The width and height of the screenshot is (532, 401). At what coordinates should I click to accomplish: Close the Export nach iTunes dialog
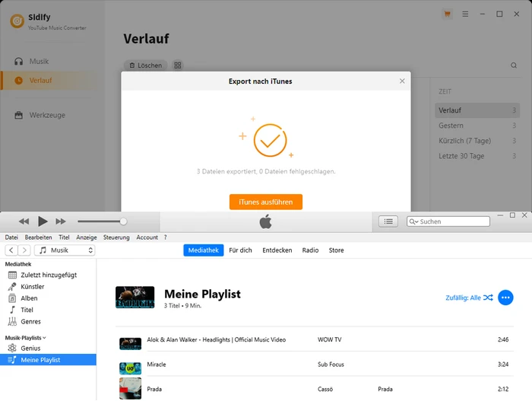coord(402,81)
